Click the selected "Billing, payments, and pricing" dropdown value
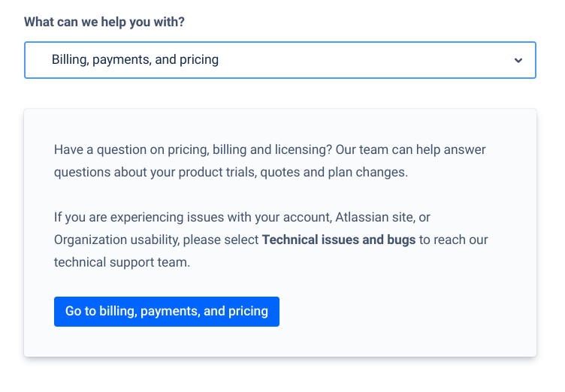 coord(135,60)
